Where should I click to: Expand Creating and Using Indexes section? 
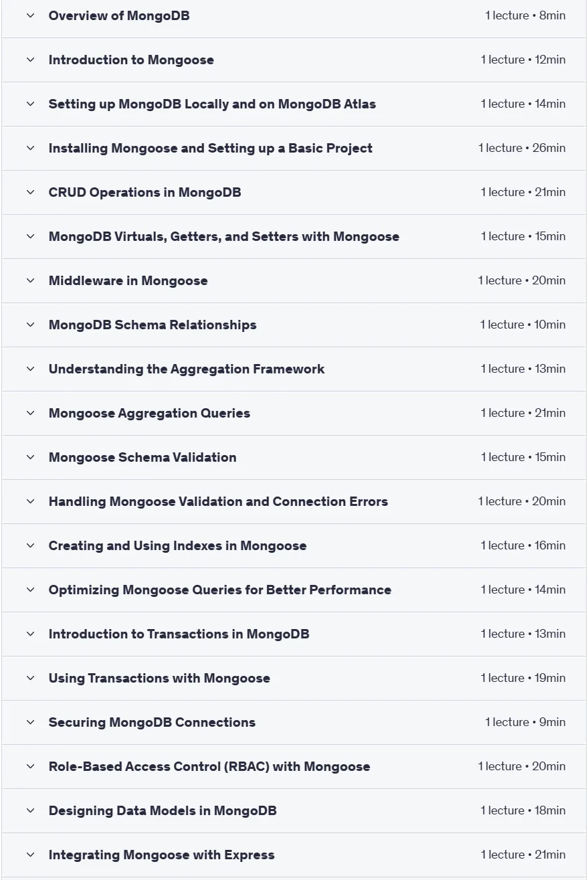[294, 545]
